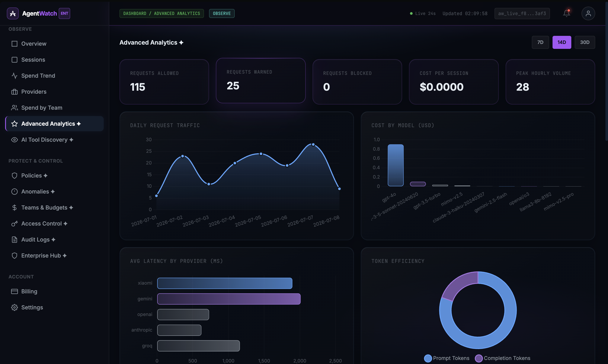Go to Anomalies page
The height and width of the screenshot is (364, 608).
coord(54,192)
